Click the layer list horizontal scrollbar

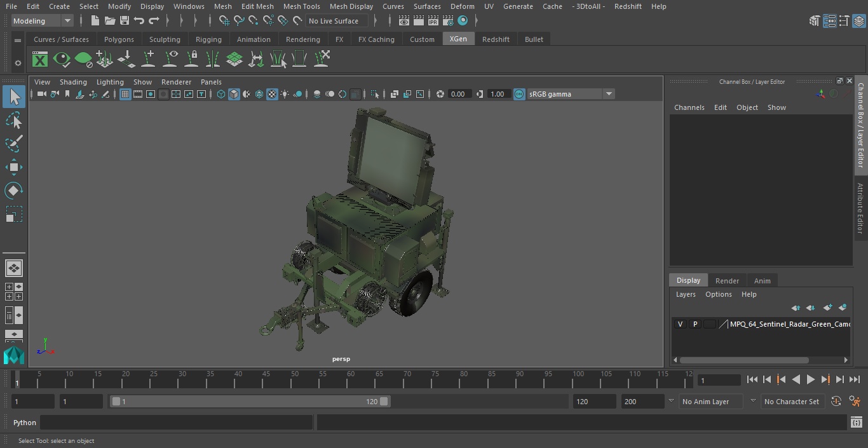[x=745, y=360]
